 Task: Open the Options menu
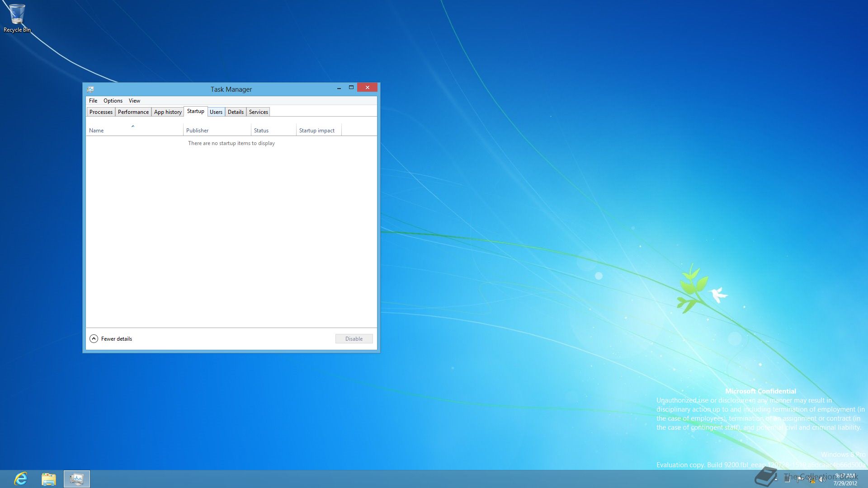(113, 101)
